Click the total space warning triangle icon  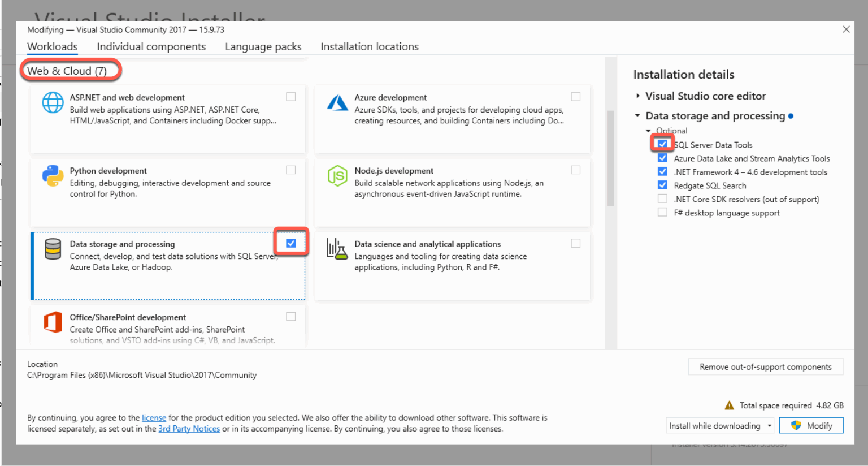[729, 405]
